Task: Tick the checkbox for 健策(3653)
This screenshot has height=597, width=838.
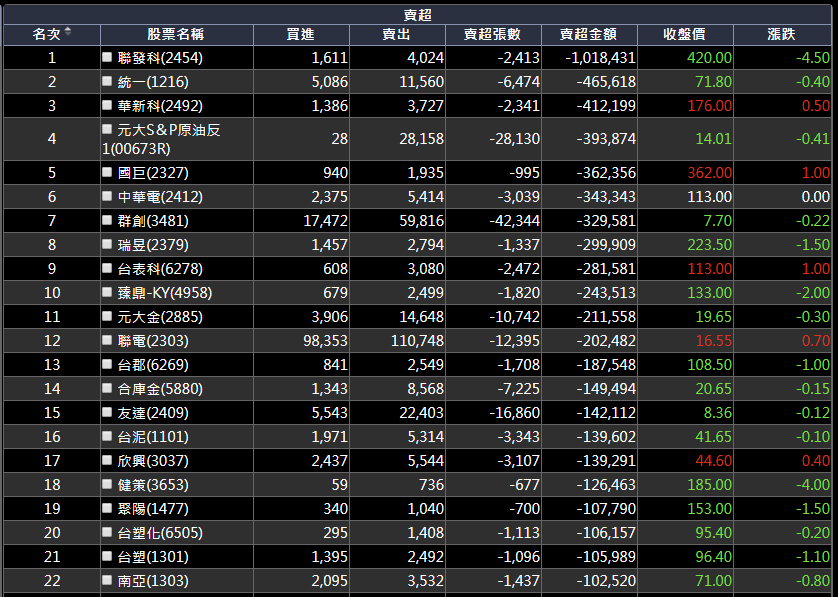Action: (x=107, y=484)
